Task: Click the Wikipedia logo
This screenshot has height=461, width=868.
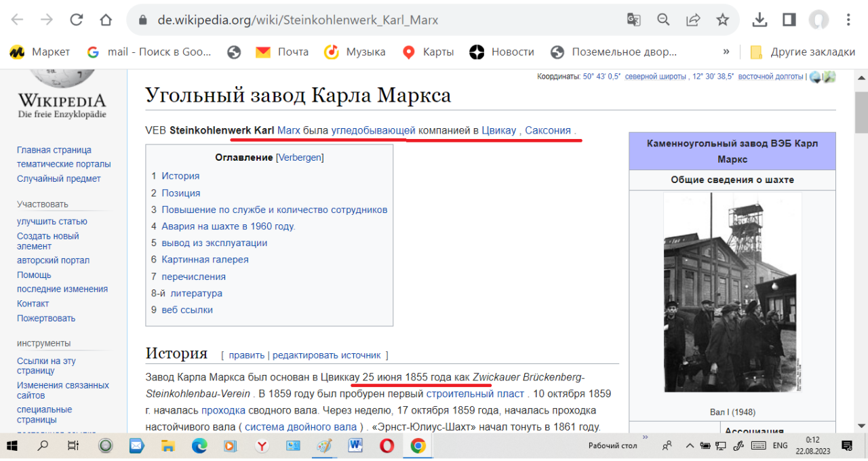Action: coord(62,95)
